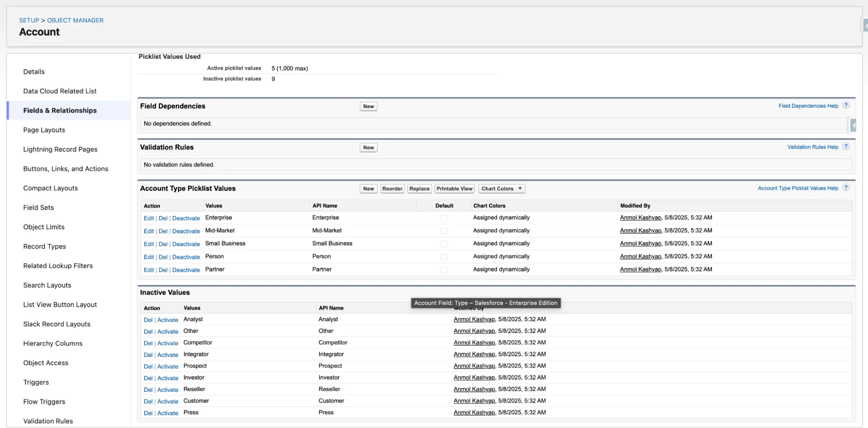Toggle Default checkbox for Enterprise value
The height and width of the screenshot is (428, 868).
coord(444,218)
